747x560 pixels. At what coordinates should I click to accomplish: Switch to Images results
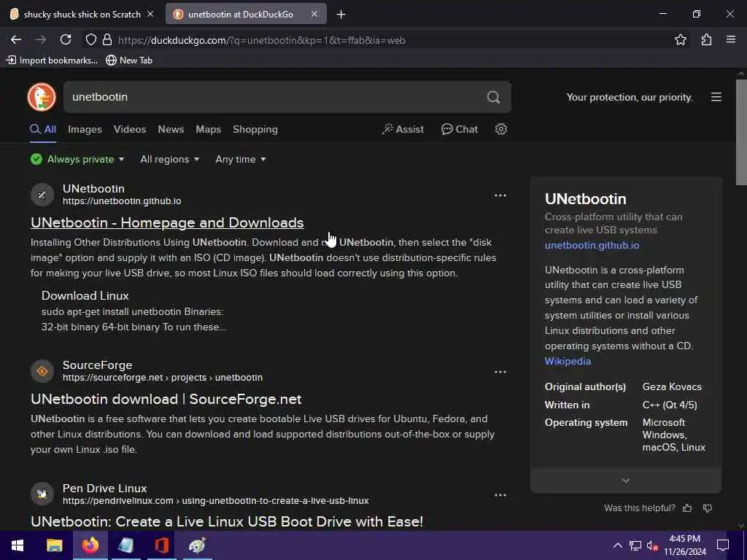[85, 129]
